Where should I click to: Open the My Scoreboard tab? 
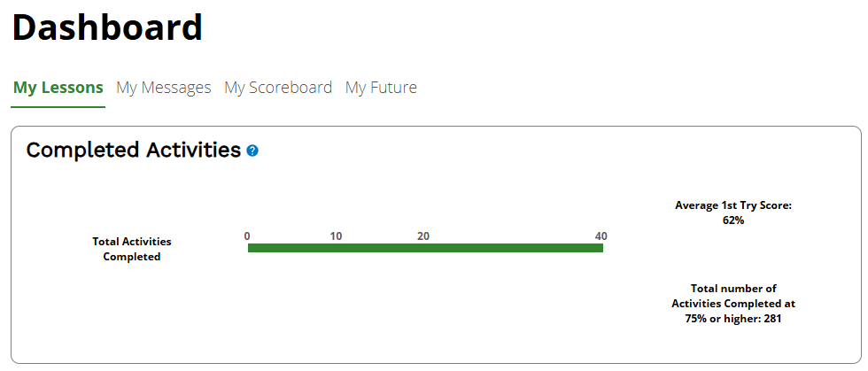coord(278,88)
